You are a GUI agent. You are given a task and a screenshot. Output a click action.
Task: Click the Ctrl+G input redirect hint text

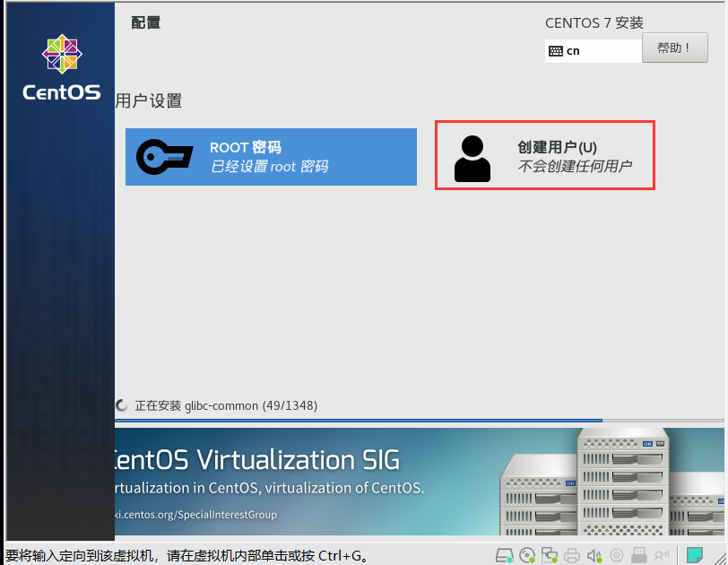coord(186,555)
